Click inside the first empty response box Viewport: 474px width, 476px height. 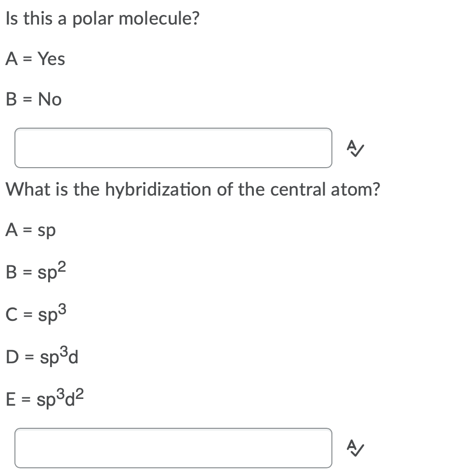[173, 148]
